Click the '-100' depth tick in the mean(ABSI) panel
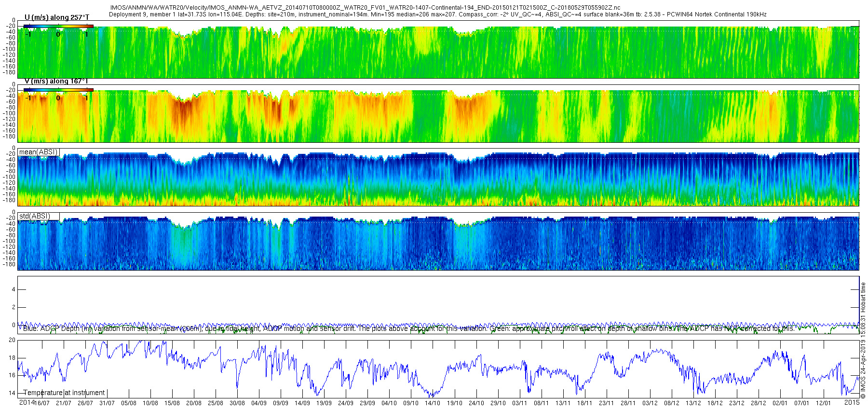868x410 pixels. pos(9,177)
